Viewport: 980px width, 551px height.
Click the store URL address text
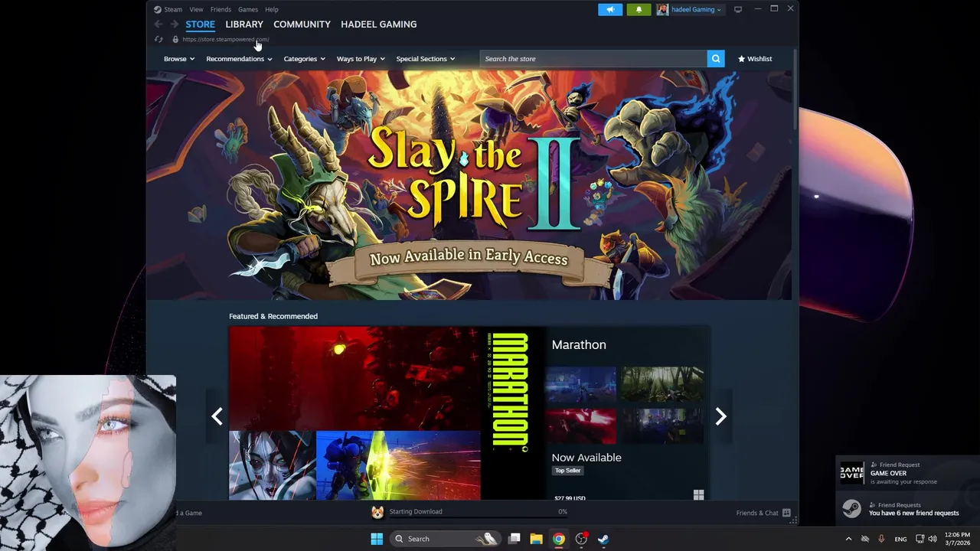pos(226,39)
